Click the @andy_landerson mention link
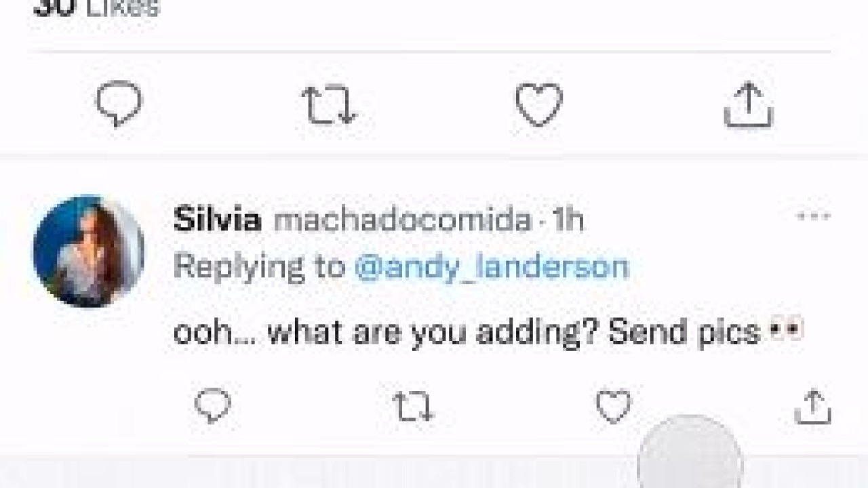The image size is (868, 488). pos(492,266)
